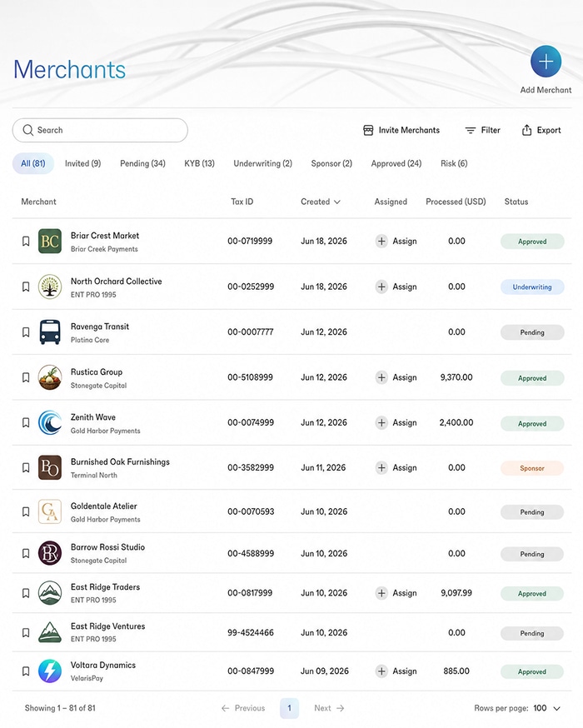
Task: Click East Ridge Ventures merchant name
Action: 107,626
